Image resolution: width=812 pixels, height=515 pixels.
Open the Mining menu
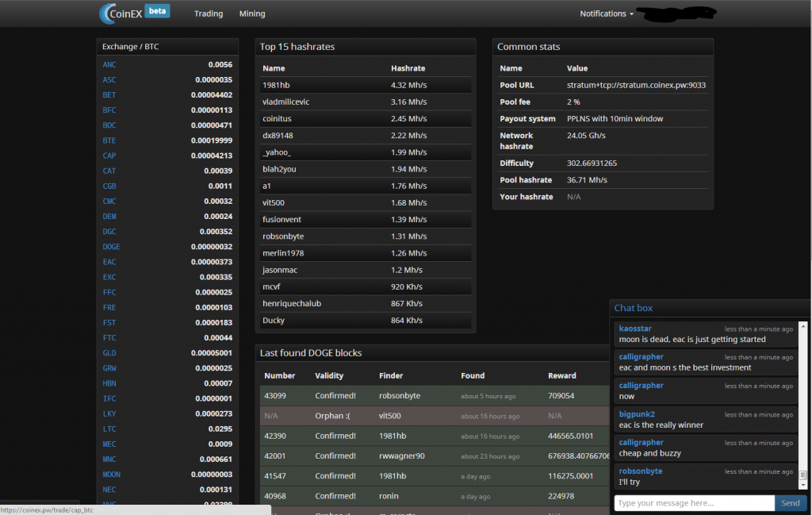point(252,13)
